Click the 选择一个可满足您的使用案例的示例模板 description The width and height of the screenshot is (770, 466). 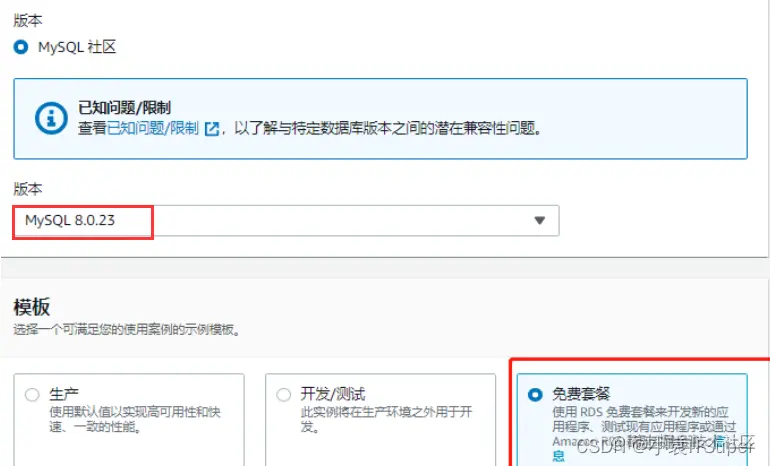127,329
